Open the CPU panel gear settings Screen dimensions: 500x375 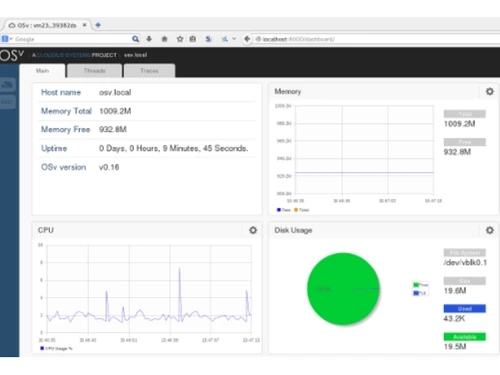pos(253,230)
